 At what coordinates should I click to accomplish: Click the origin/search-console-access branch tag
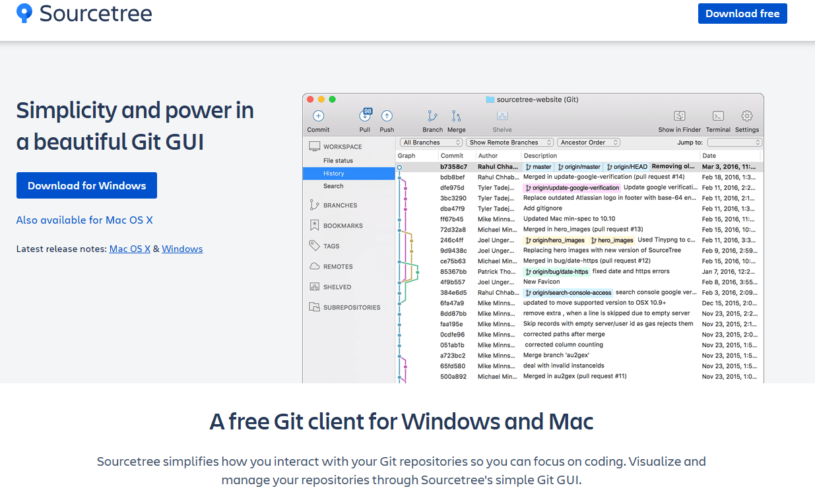[x=568, y=292]
